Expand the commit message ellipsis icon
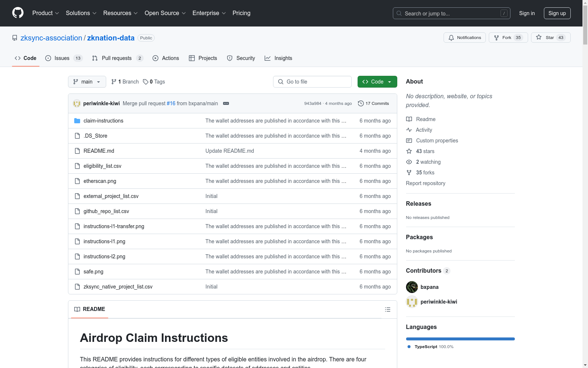 (226, 103)
